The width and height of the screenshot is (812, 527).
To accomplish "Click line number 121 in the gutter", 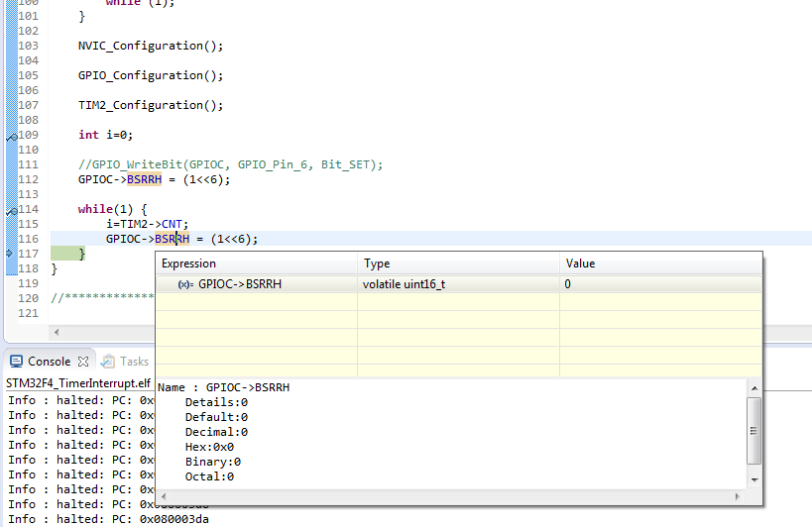I will pos(28,313).
